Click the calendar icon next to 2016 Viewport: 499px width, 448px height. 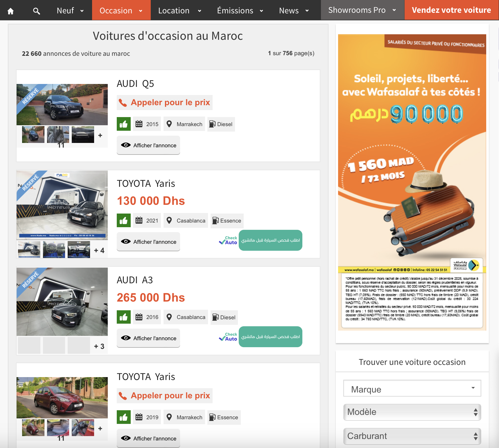point(139,317)
